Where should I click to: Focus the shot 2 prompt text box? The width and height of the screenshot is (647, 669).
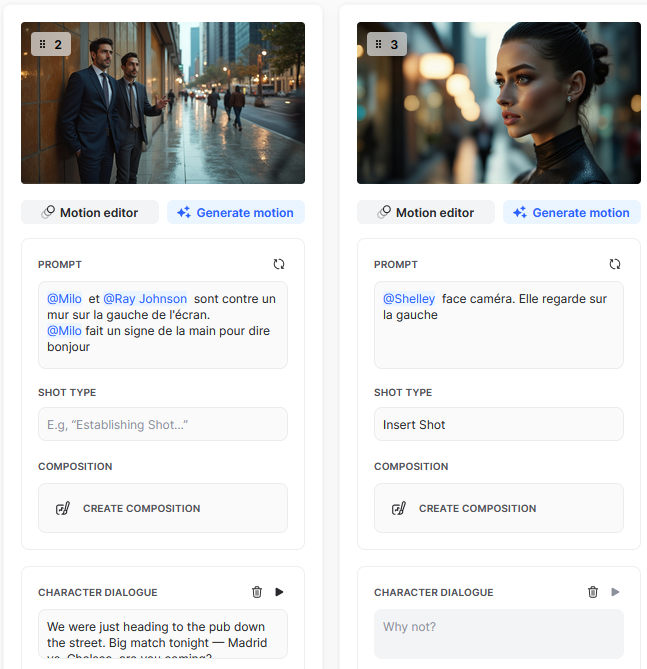tap(163, 325)
